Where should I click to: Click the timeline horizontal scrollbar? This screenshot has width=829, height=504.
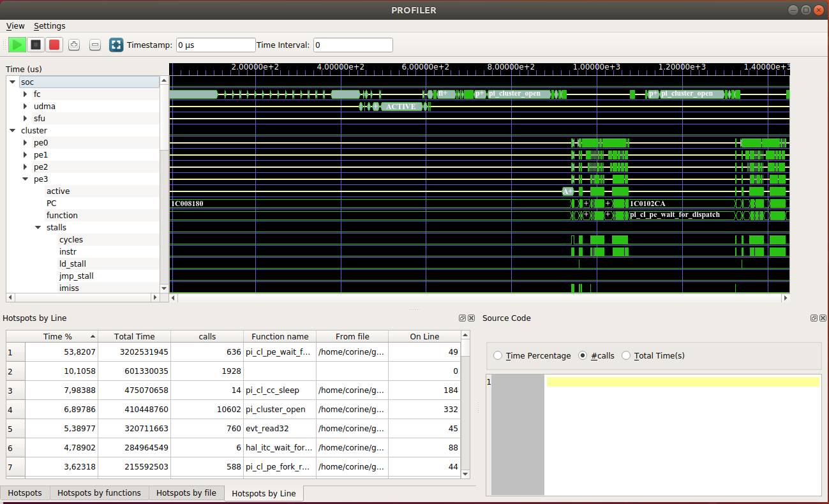[480, 298]
